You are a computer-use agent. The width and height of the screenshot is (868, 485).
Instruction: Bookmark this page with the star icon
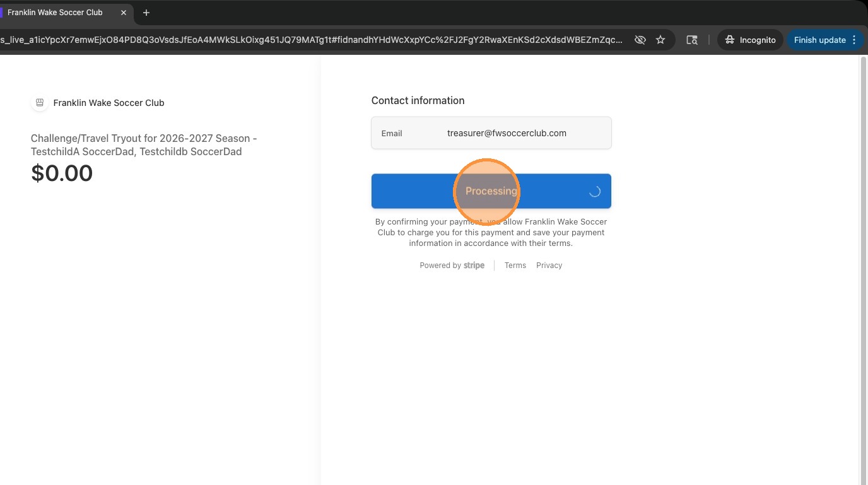[660, 40]
